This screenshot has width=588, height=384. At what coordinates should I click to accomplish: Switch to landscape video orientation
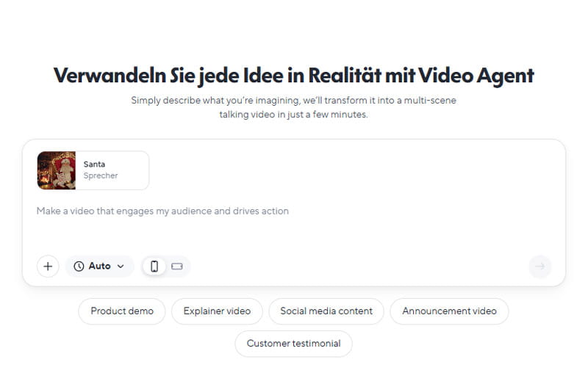pyautogui.click(x=176, y=267)
